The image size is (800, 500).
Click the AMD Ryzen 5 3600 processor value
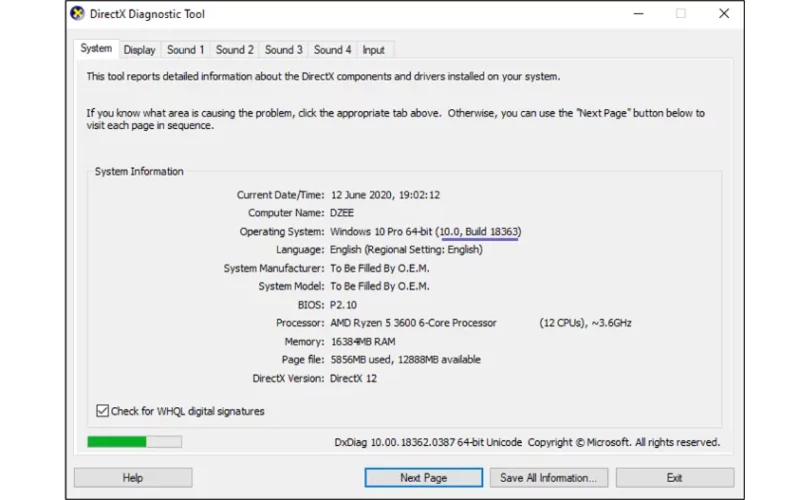click(413, 323)
